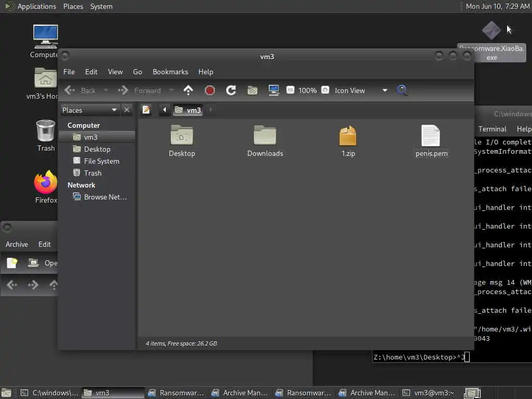Switch to vm3 file manager taskbar button
Image resolution: width=532 pixels, height=399 pixels.
(x=113, y=393)
